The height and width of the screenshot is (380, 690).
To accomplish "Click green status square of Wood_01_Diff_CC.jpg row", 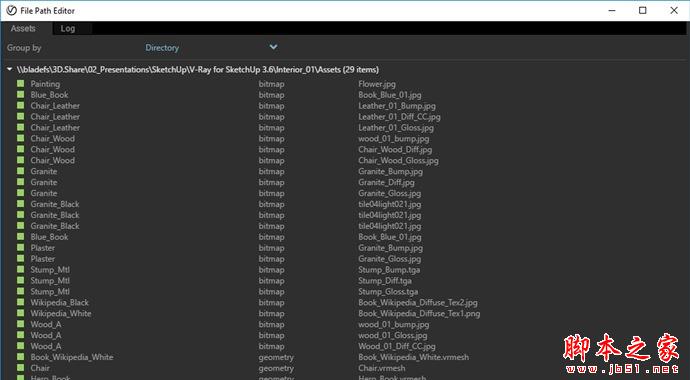I will click(20, 346).
